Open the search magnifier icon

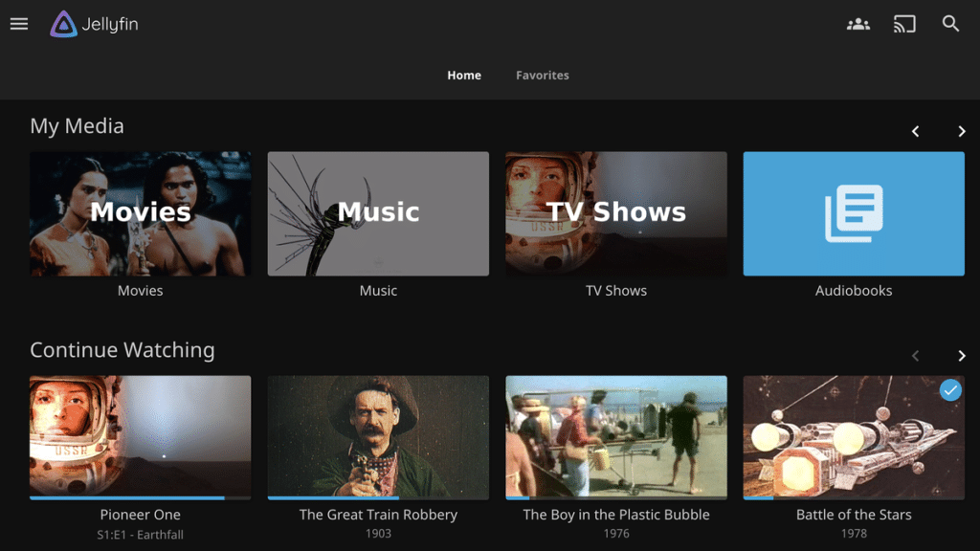coord(950,24)
